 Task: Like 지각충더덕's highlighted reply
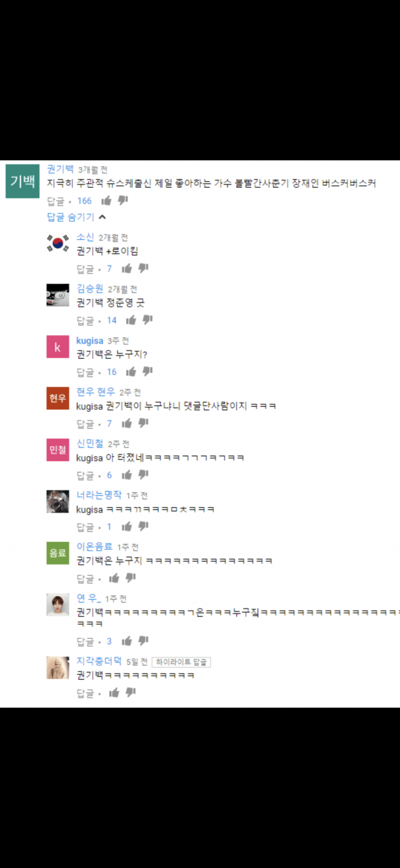[x=114, y=693]
